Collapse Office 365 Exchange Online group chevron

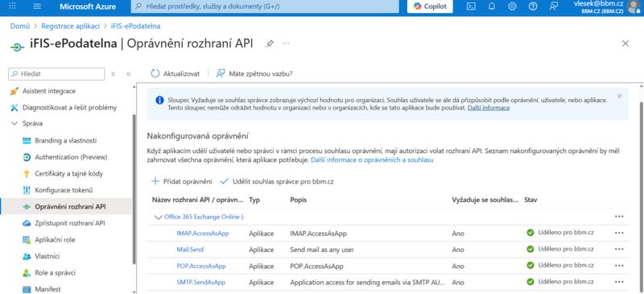tap(158, 217)
